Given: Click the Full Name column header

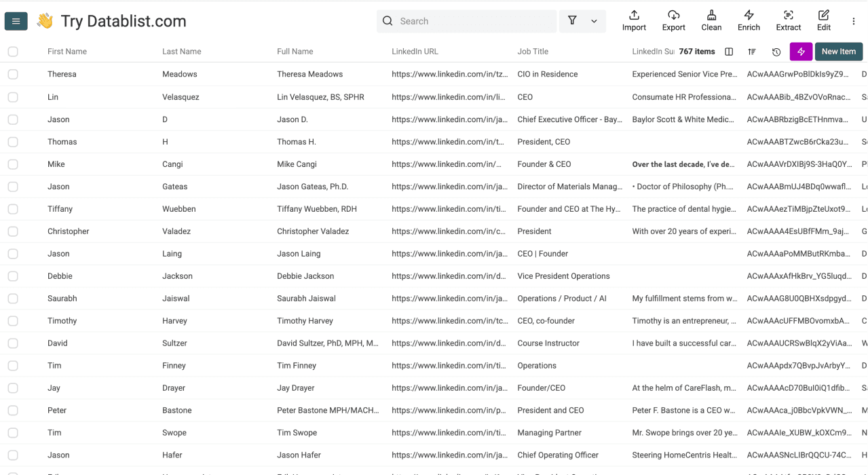Looking at the screenshot, I should point(295,51).
